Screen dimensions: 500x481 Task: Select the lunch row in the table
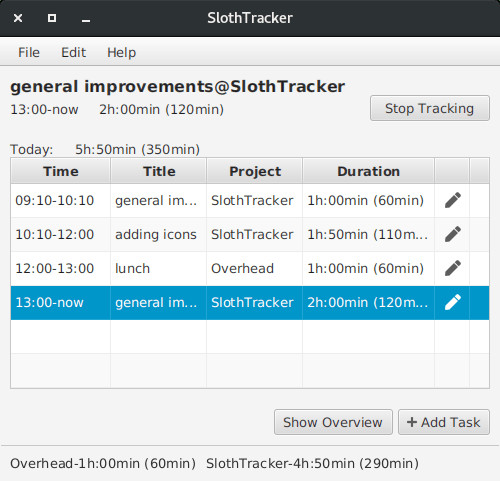pyautogui.click(x=250, y=268)
